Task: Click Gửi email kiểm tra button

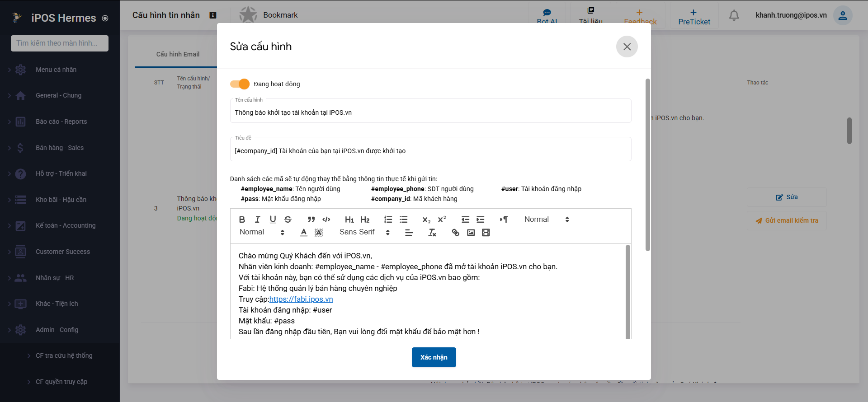Action: click(x=787, y=221)
